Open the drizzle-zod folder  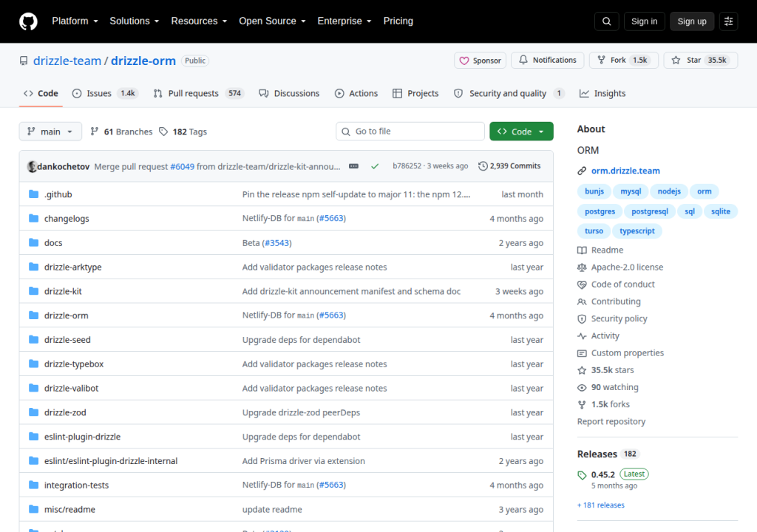tap(65, 413)
